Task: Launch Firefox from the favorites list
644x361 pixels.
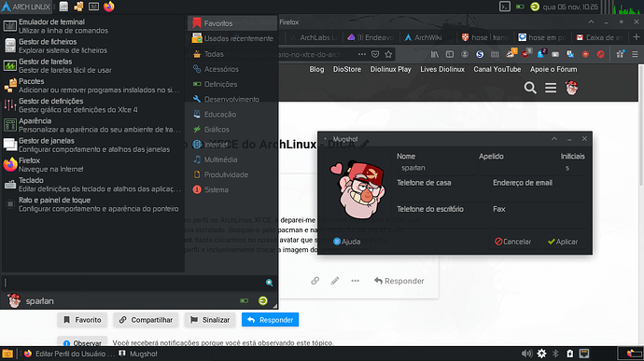Action: pyautogui.click(x=92, y=165)
